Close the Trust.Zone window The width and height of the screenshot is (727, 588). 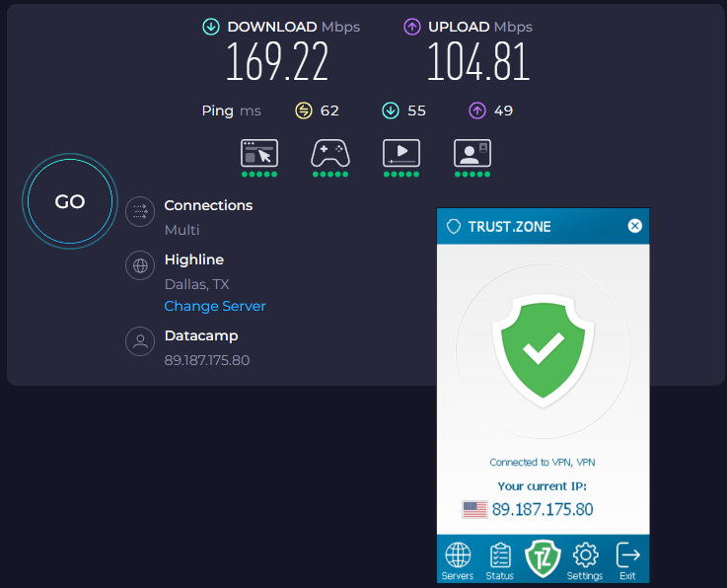(634, 226)
